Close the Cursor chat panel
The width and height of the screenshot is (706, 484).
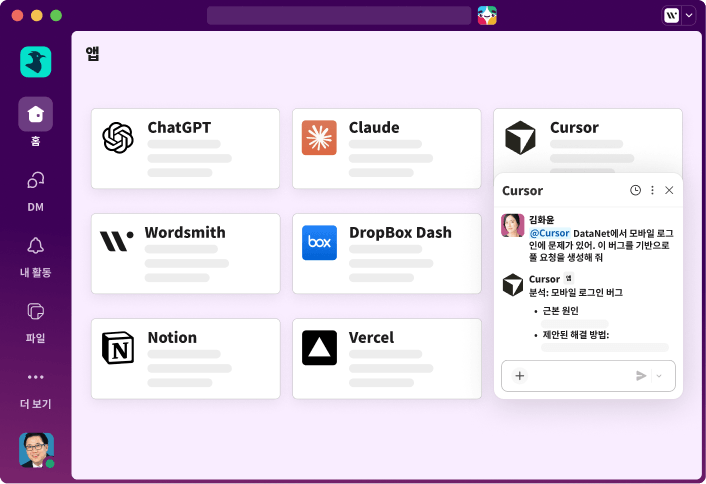click(669, 190)
